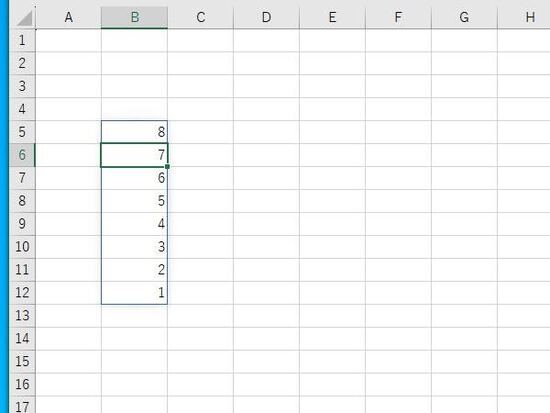Viewport: 550px width, 413px height.
Task: Click cell B9 containing 4
Action: click(134, 224)
